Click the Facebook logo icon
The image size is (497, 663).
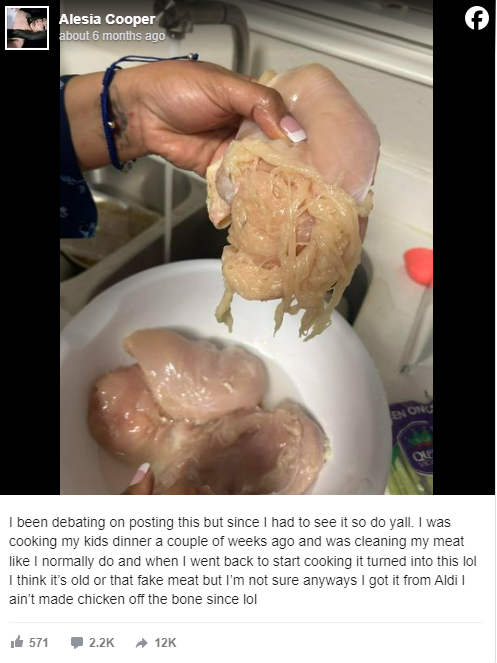point(477,18)
